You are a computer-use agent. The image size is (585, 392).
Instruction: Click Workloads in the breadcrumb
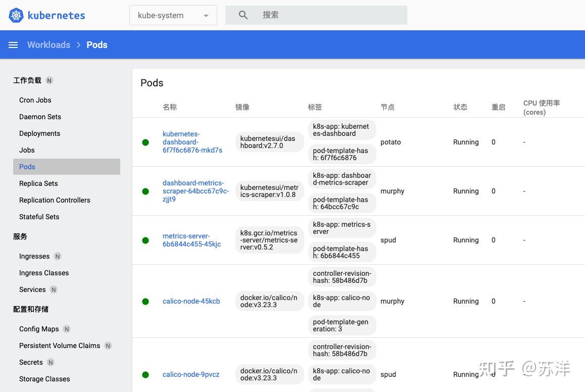coord(48,45)
